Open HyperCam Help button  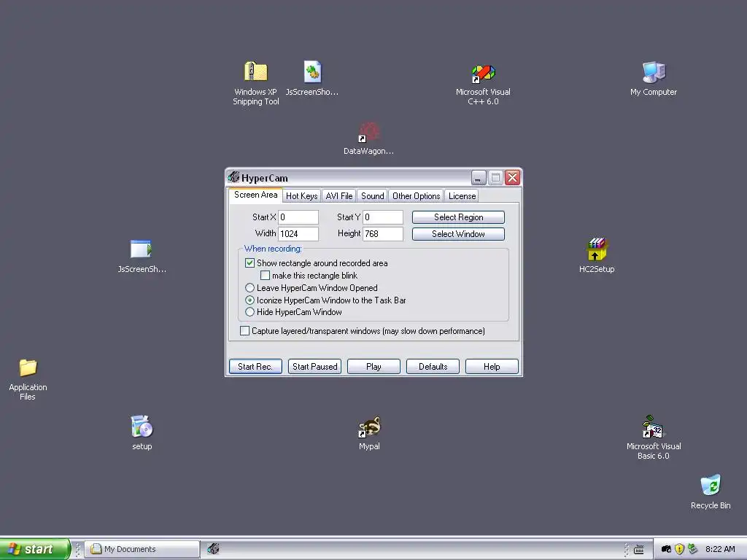[492, 366]
